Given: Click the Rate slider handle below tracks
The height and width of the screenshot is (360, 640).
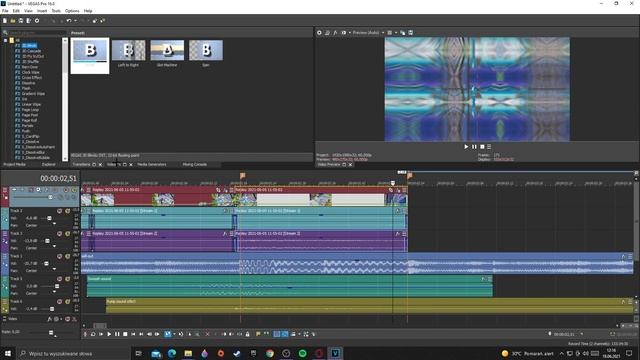Looking at the screenshot, I should click(51, 333).
